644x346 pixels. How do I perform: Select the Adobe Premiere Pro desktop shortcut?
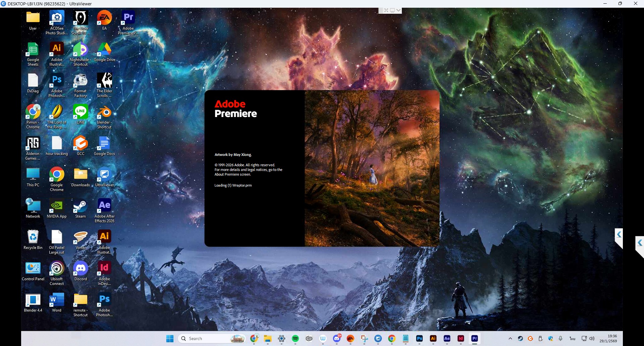point(128,23)
